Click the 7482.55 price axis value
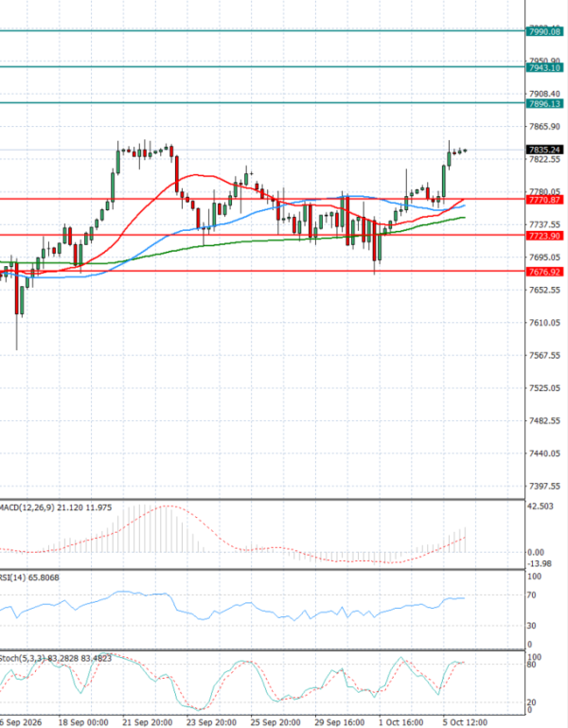The height and width of the screenshot is (728, 568). [x=544, y=420]
